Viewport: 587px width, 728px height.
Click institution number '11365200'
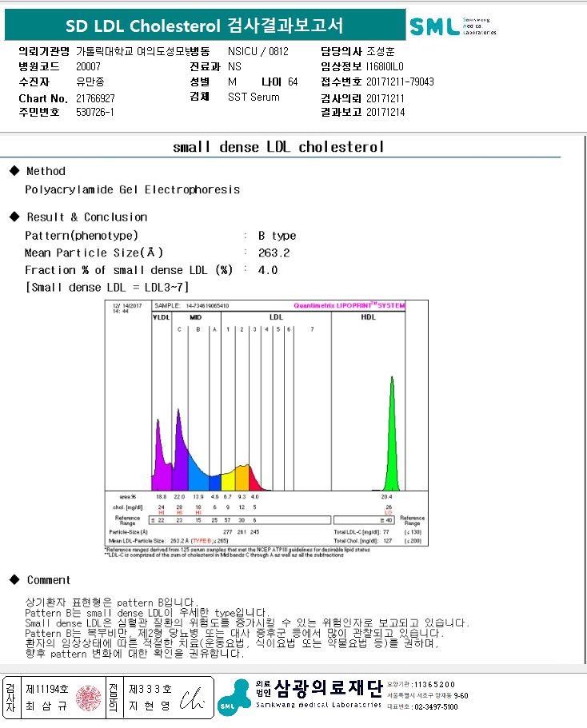coord(434,684)
